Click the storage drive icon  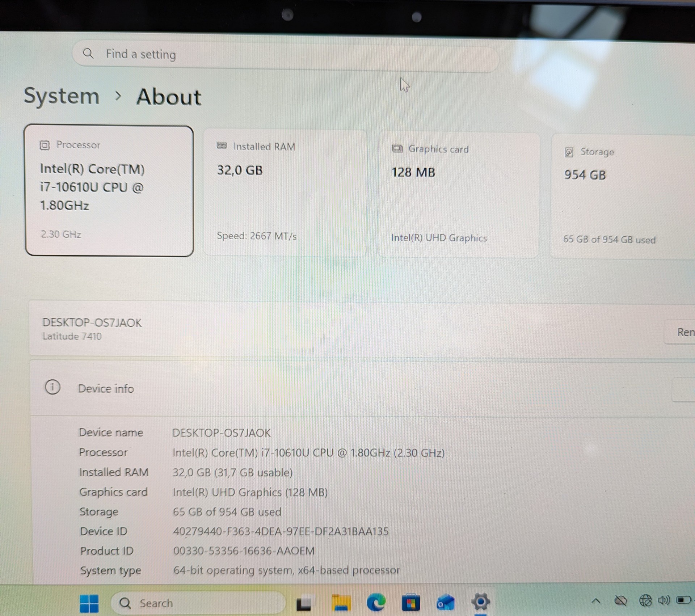pyautogui.click(x=569, y=152)
